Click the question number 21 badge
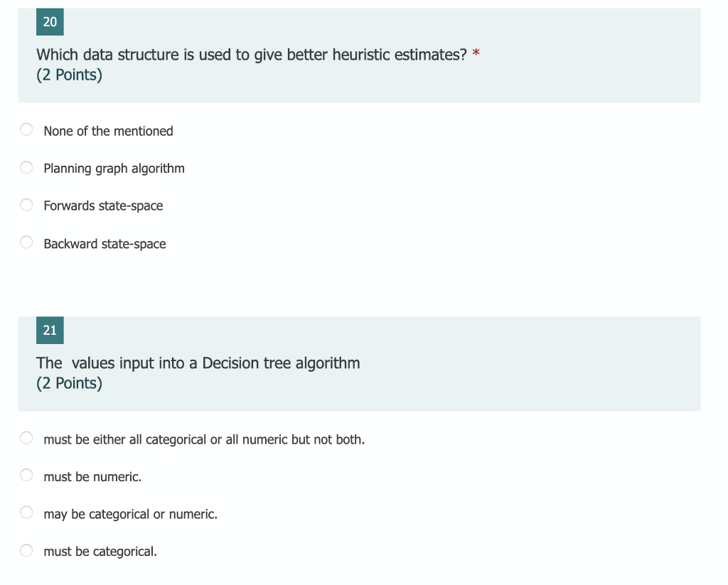 [50, 330]
